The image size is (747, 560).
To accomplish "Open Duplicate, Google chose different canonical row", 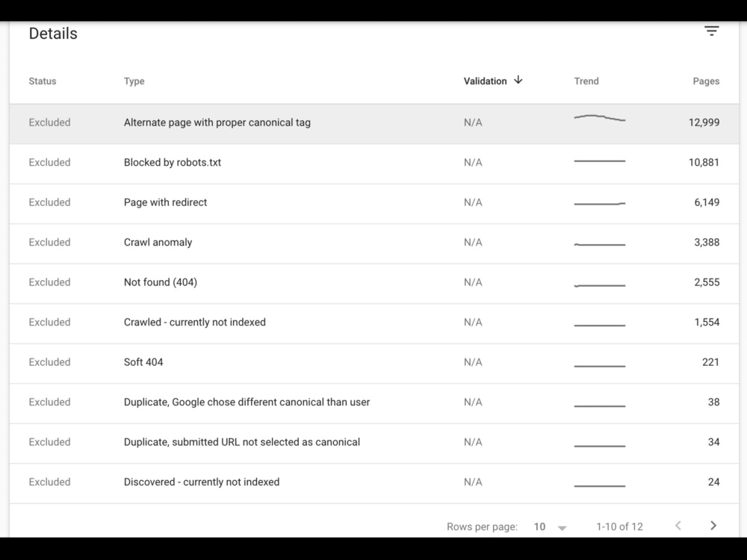I will point(374,404).
